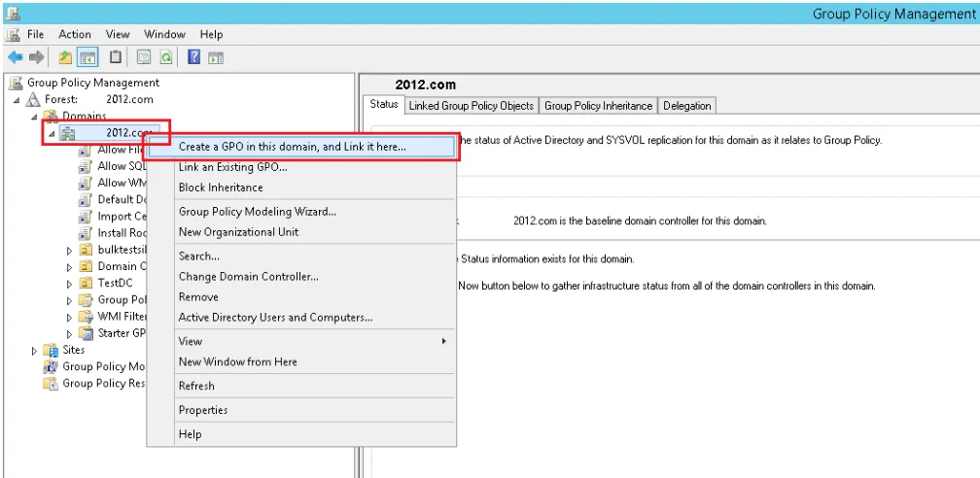Expand the TestDC organizational unit
Image resolution: width=980 pixels, height=478 pixels.
[x=69, y=284]
